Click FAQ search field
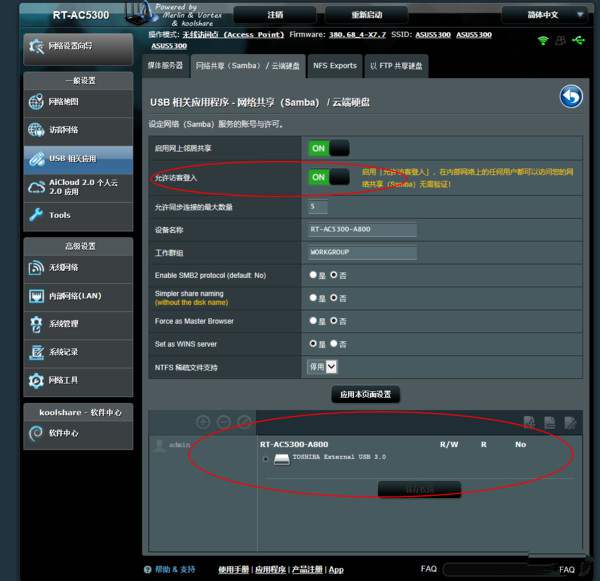This screenshot has height=581, width=600. 500,570
